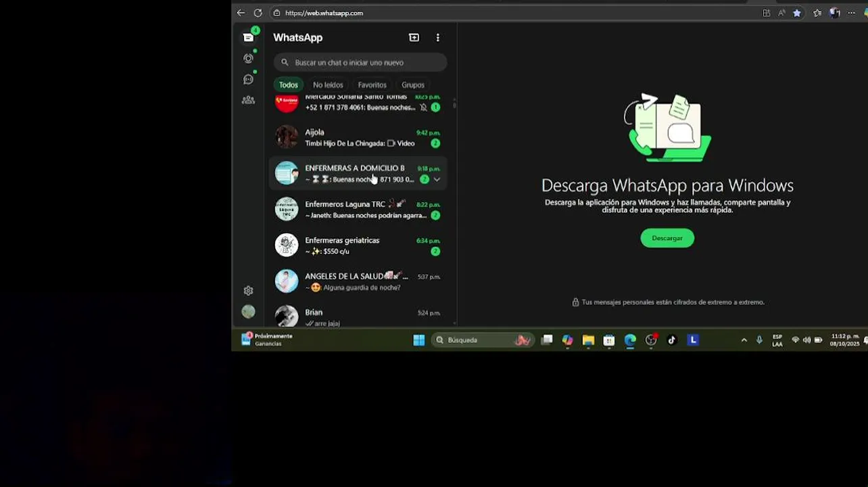
Task: Go back with the browser back arrow
Action: point(241,13)
